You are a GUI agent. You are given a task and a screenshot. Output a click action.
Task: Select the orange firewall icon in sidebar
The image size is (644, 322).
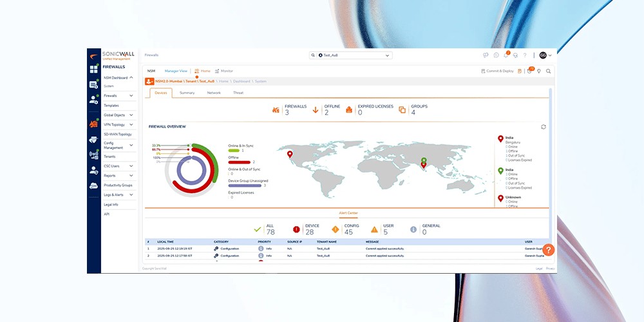point(93,124)
